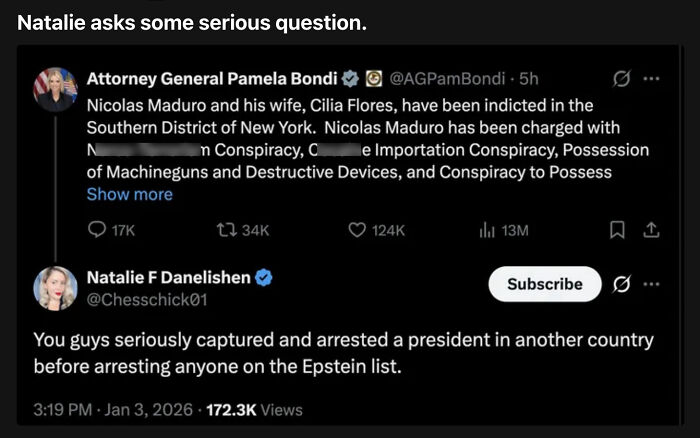Viewport: 700px width, 438px height.
Task: Open more options menu on Natalie's post
Action: coord(652,284)
